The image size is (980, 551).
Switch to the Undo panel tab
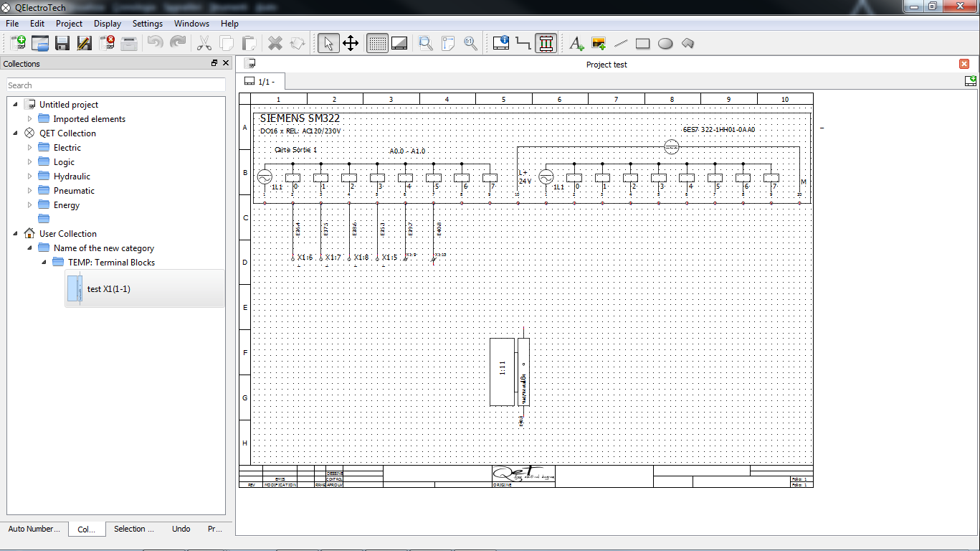pyautogui.click(x=181, y=529)
